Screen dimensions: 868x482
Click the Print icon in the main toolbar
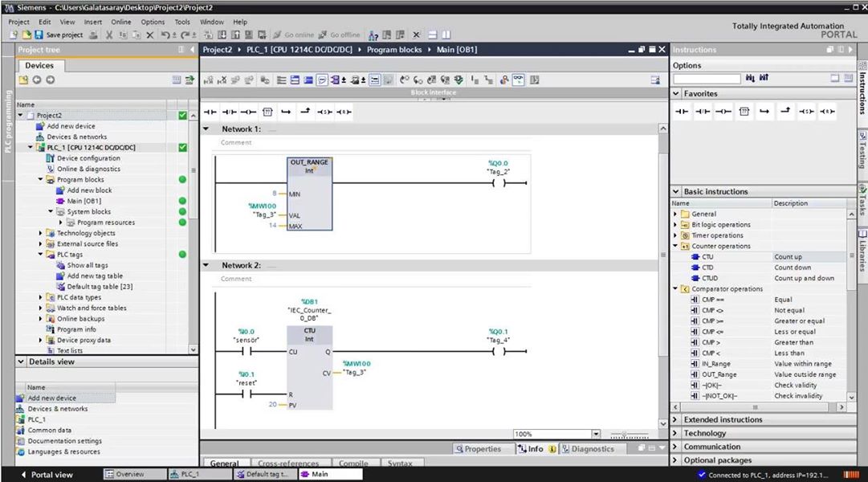point(94,35)
